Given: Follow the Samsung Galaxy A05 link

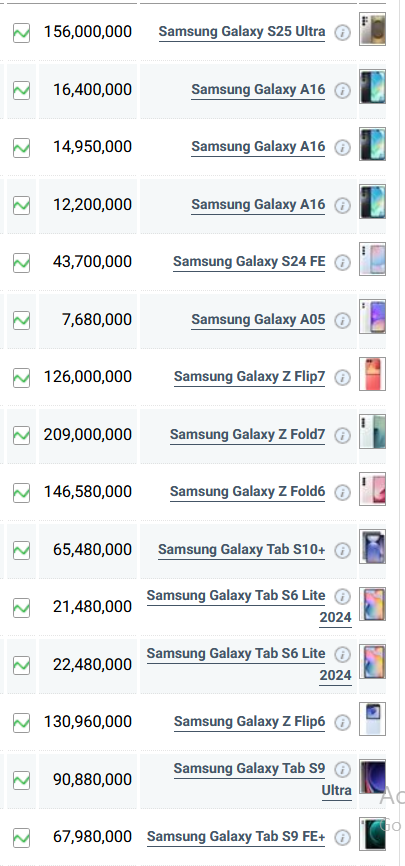Looking at the screenshot, I should pyautogui.click(x=258, y=320).
